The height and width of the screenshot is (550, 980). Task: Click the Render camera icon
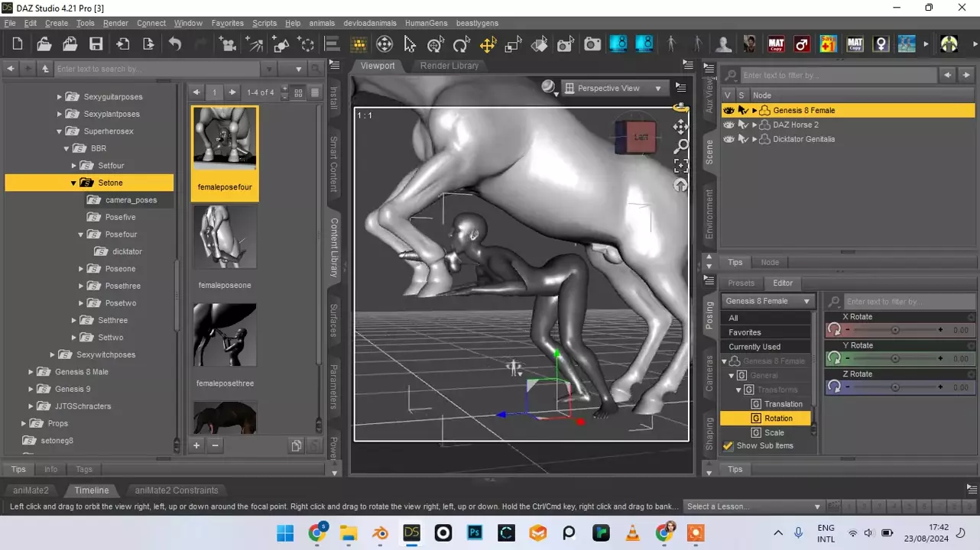click(x=592, y=44)
